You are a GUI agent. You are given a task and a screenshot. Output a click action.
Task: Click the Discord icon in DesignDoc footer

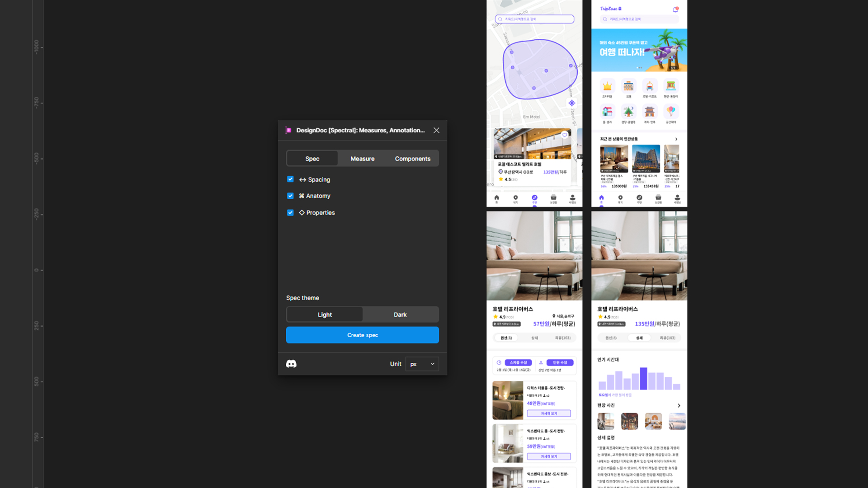click(x=292, y=363)
